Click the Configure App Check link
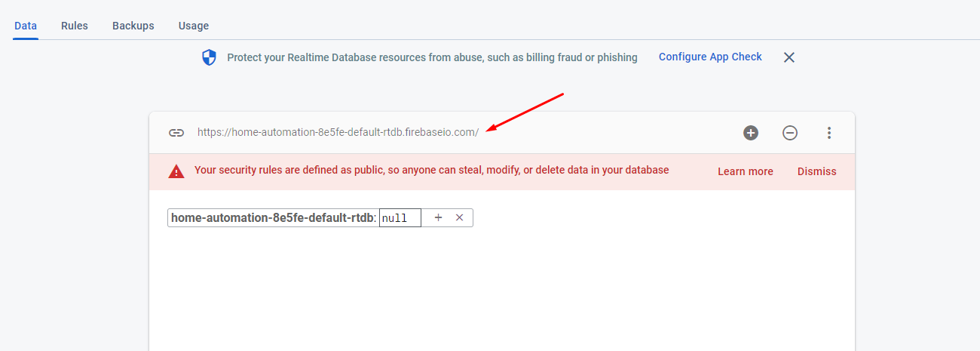The image size is (980, 351). [x=710, y=57]
